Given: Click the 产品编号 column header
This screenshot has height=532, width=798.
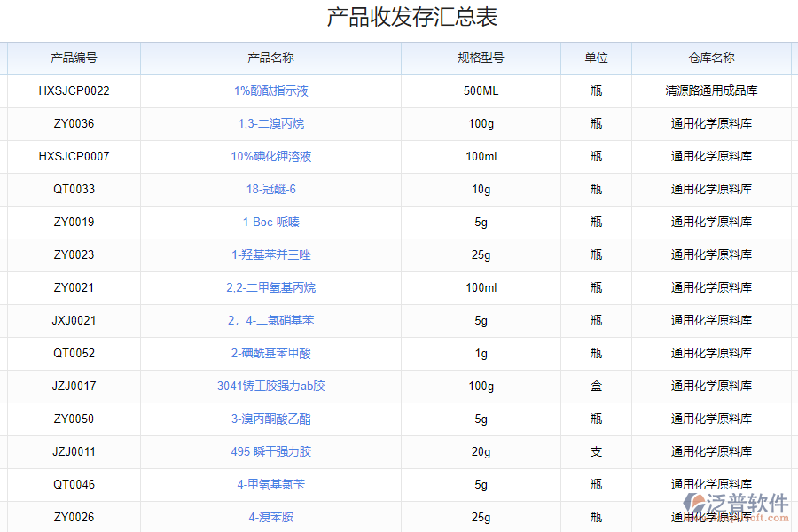Looking at the screenshot, I should (73, 58).
